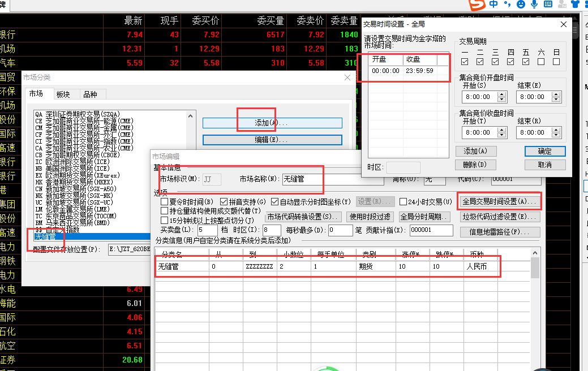The height and width of the screenshot is (371, 588).
Task: Click the skin shirt icon in IME bar
Action: tap(575, 4)
